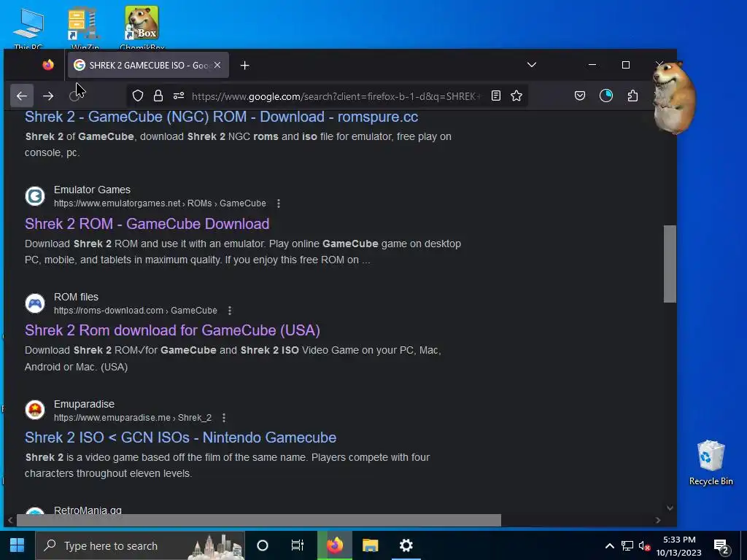The width and height of the screenshot is (747, 560).
Task: Open the Extensions puzzle icon
Action: [x=632, y=96]
